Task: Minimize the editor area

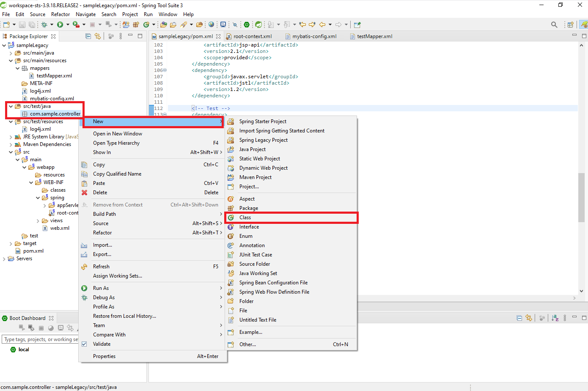Action: (574, 36)
